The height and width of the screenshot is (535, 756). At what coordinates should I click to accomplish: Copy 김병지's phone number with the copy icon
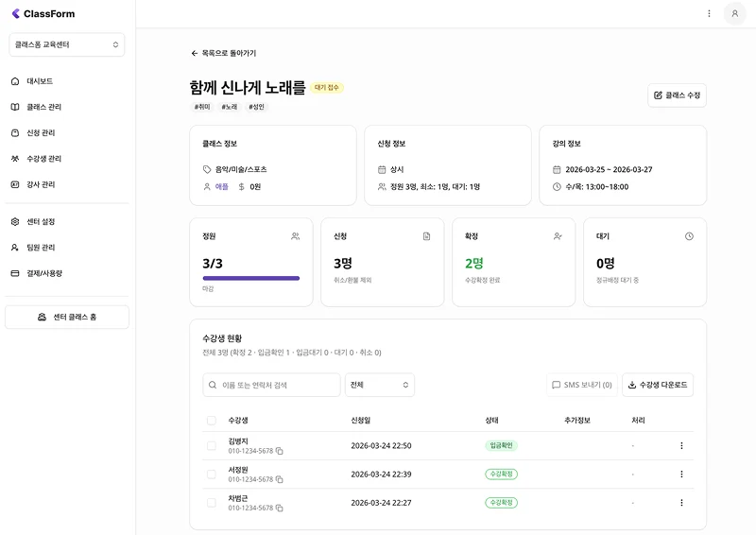coord(279,451)
